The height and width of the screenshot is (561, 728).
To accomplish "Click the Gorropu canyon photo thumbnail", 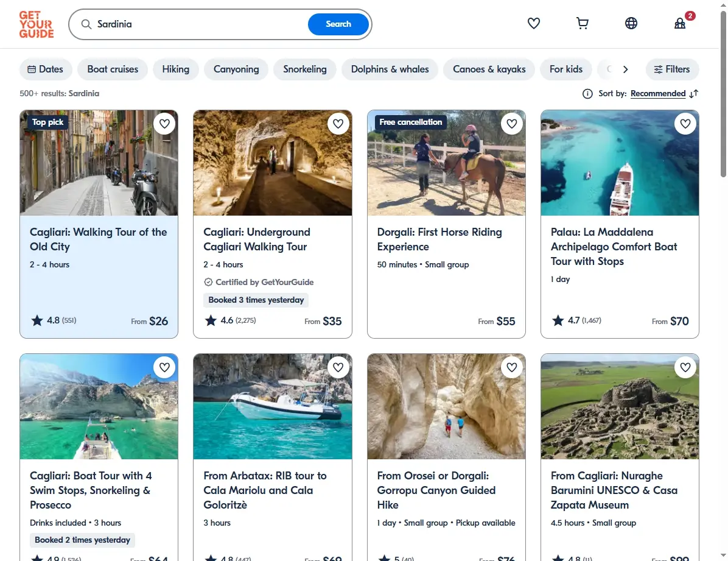I will pos(446,406).
